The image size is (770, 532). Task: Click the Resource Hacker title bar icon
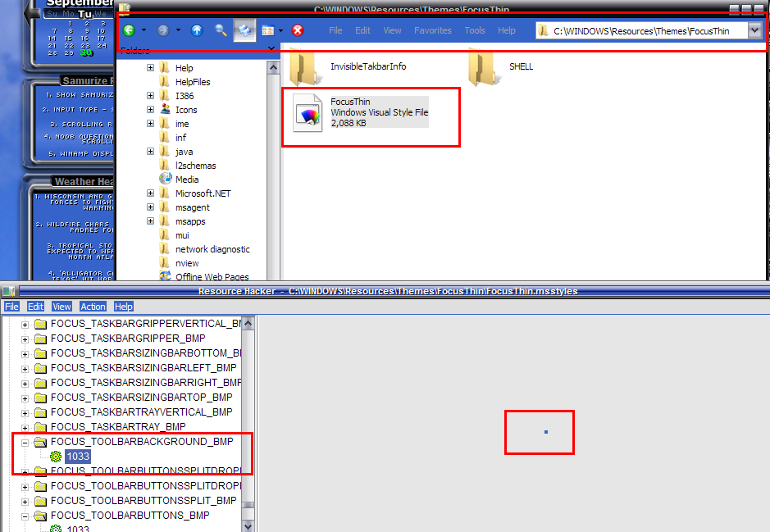pos(8,291)
